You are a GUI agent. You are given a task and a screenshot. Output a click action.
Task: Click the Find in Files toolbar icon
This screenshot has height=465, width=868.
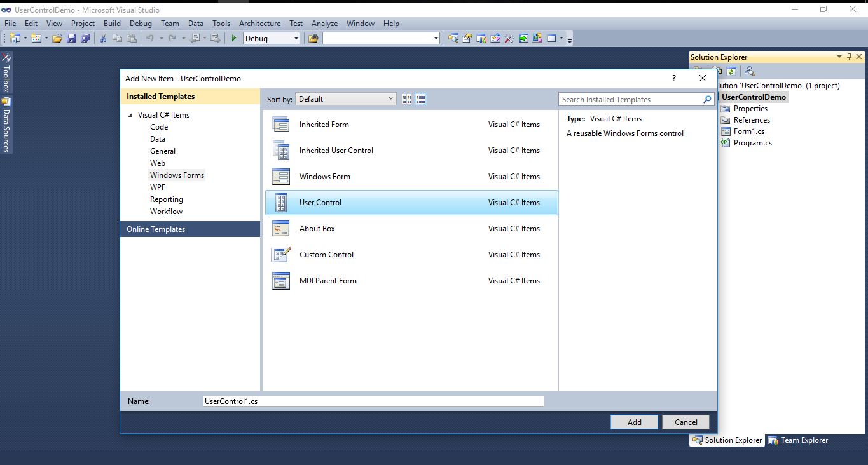pos(313,39)
